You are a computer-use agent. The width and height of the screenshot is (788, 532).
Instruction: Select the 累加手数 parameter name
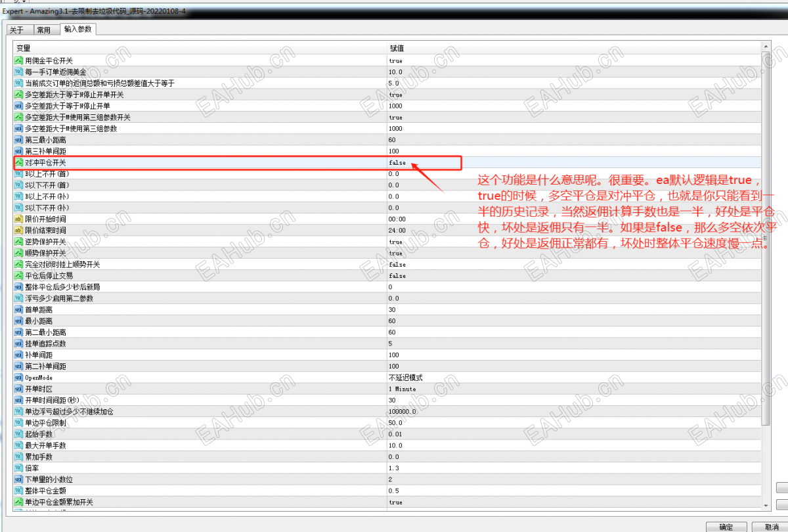[38, 456]
